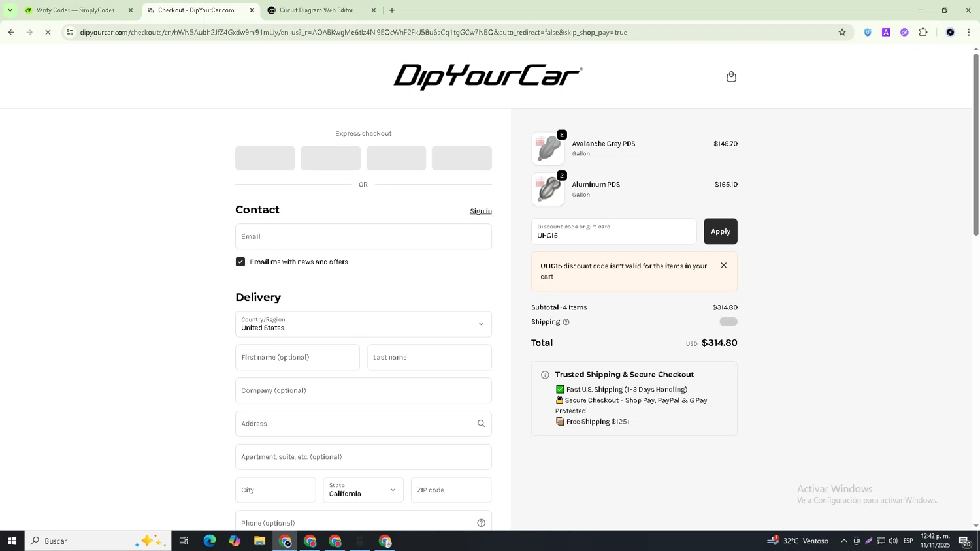Image resolution: width=980 pixels, height=551 pixels.
Task: Open Copilot from the taskbar
Action: (x=235, y=541)
